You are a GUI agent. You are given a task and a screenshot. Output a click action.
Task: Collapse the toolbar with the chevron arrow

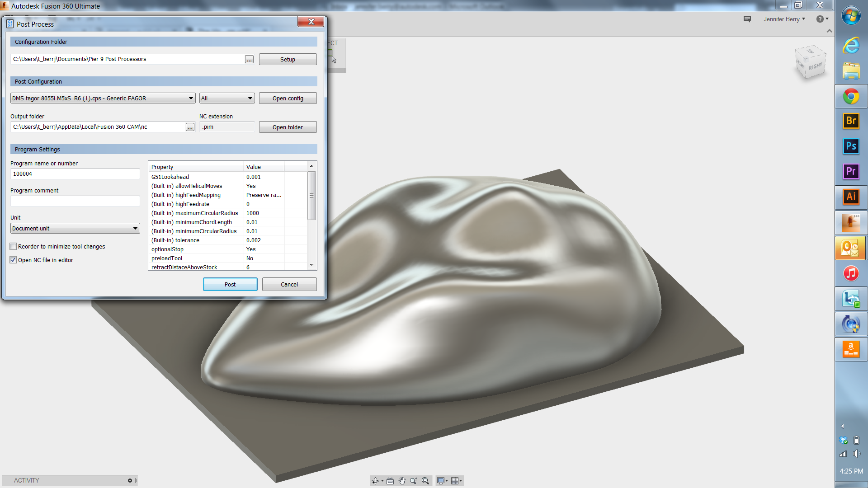[x=829, y=31]
